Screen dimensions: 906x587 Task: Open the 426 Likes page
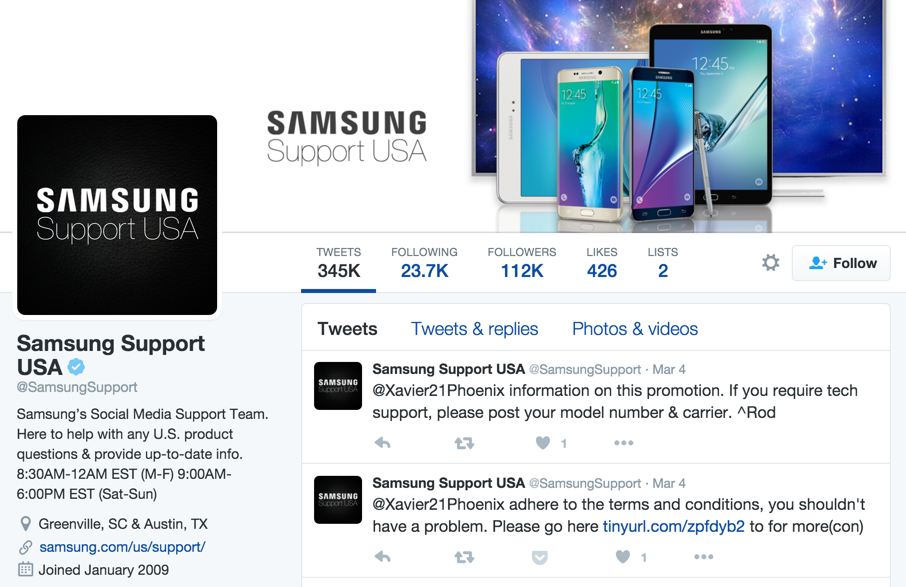pyautogui.click(x=601, y=263)
